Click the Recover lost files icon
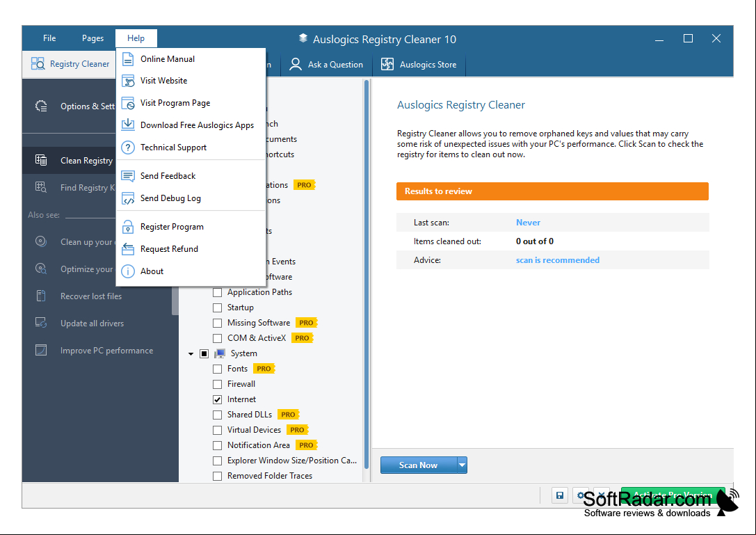 [x=42, y=296]
